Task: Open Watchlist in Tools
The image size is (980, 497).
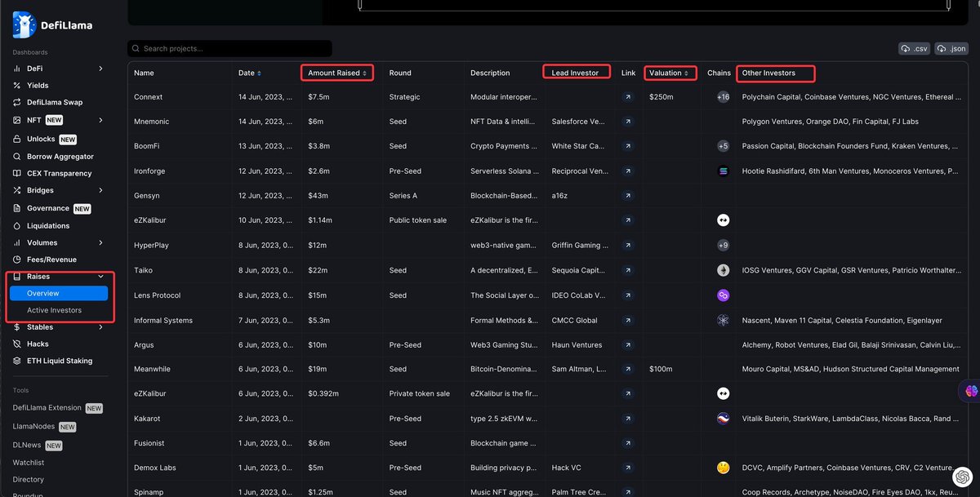Action: pos(29,463)
